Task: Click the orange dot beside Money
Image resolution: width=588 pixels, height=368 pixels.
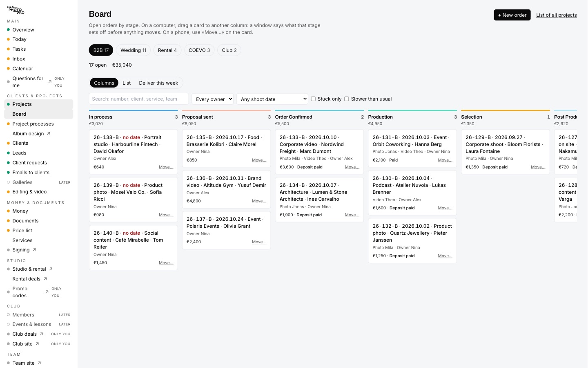Action: point(8,211)
